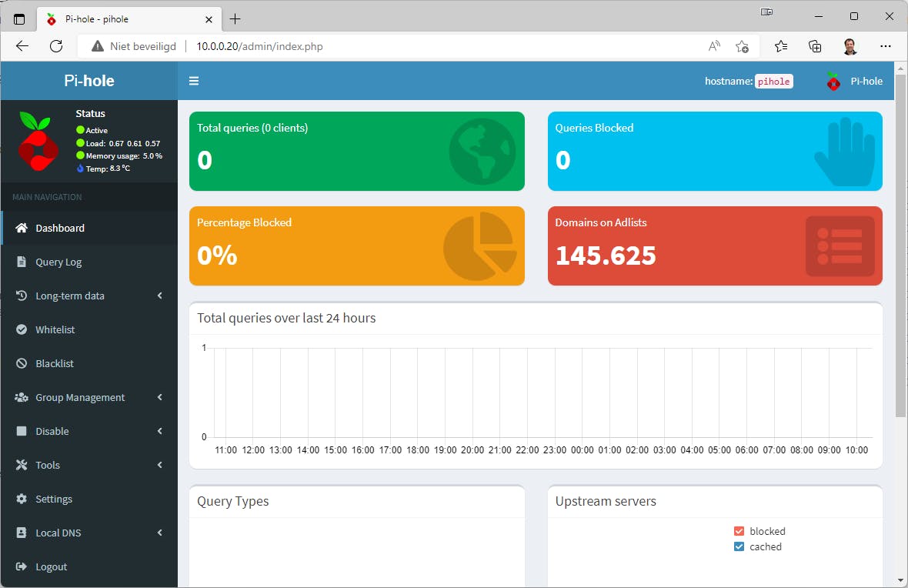Open the Dashboard menu item
This screenshot has height=588, width=908.
point(90,228)
